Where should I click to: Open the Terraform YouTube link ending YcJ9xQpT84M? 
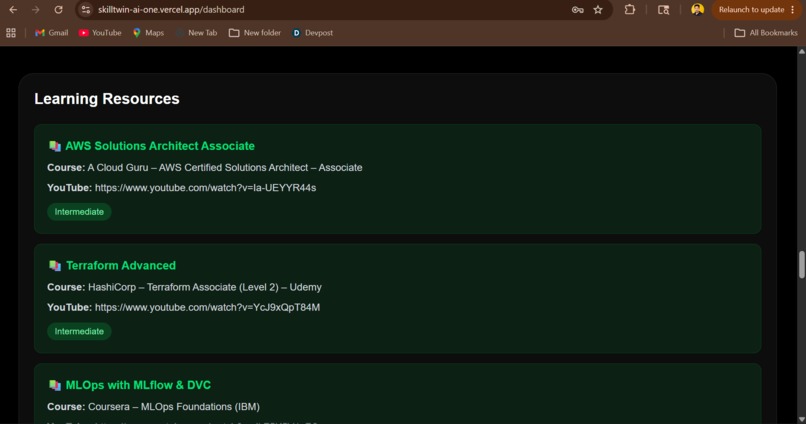point(208,307)
